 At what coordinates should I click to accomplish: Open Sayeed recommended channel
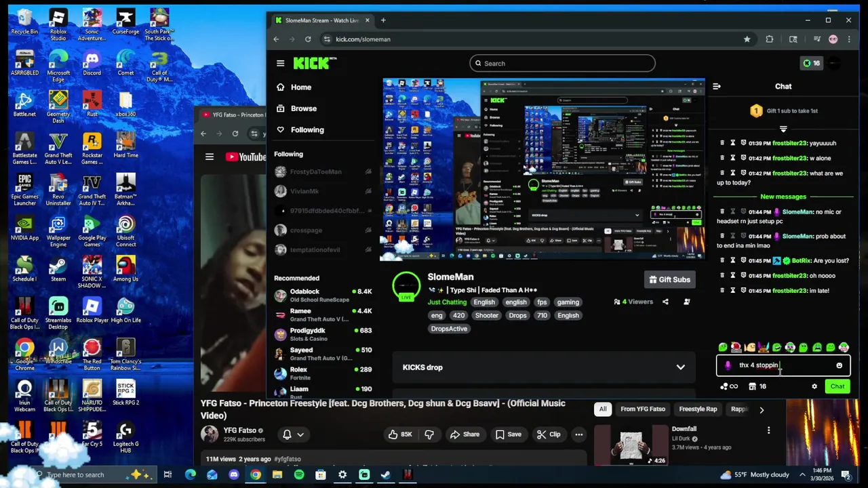coord(323,354)
